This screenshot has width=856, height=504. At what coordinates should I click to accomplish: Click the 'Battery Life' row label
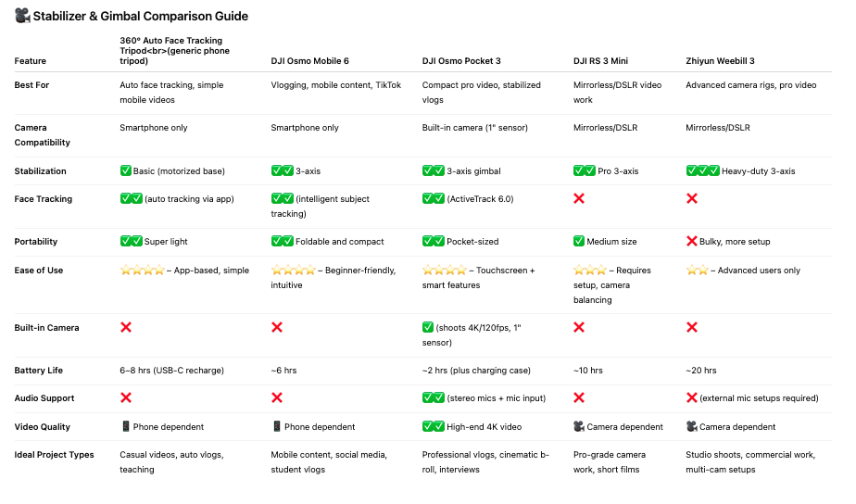[x=38, y=371]
